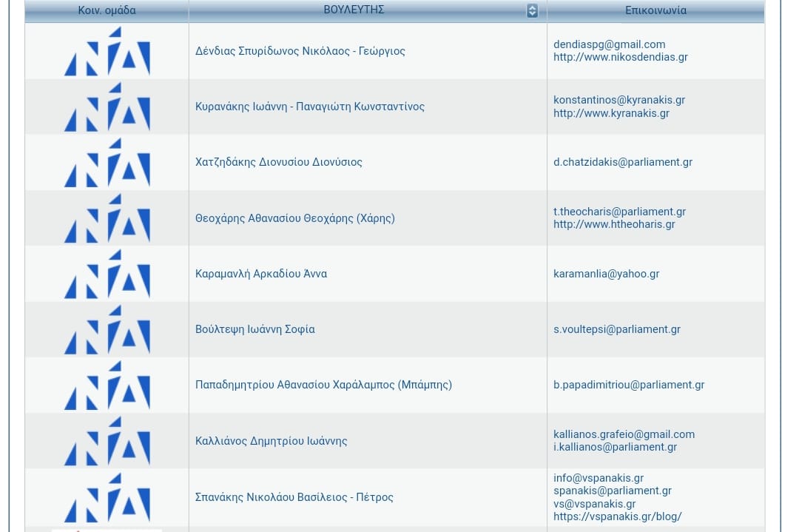This screenshot has width=799, height=532.
Task: Click the email spanakis@parliament.gr
Action: [613, 491]
